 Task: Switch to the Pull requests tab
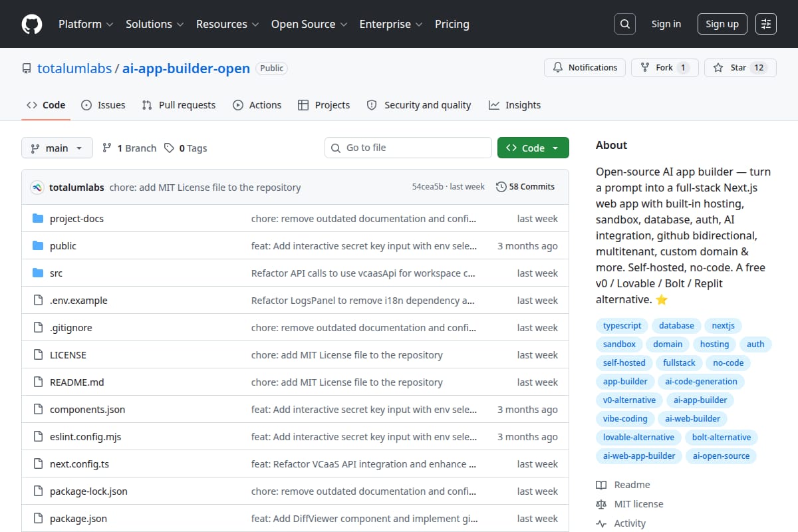click(179, 105)
